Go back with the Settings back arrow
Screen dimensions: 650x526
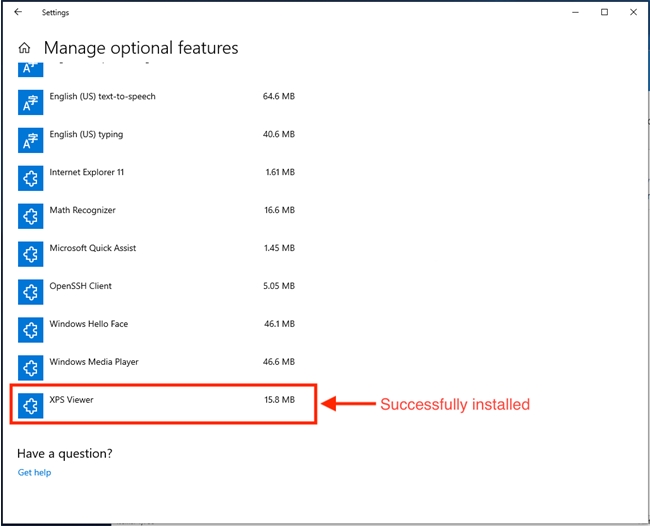(x=18, y=12)
